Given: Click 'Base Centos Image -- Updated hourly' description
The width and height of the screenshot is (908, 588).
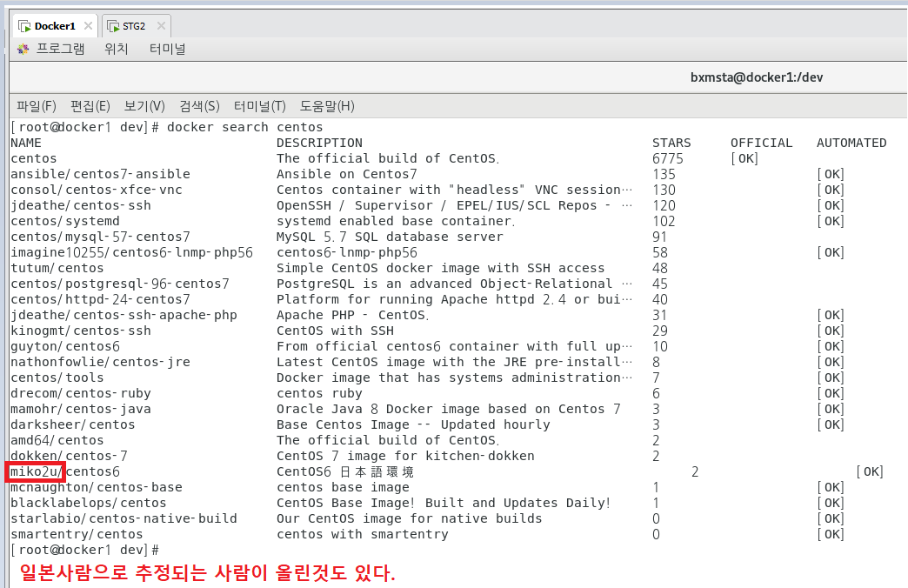Looking at the screenshot, I should [x=413, y=424].
